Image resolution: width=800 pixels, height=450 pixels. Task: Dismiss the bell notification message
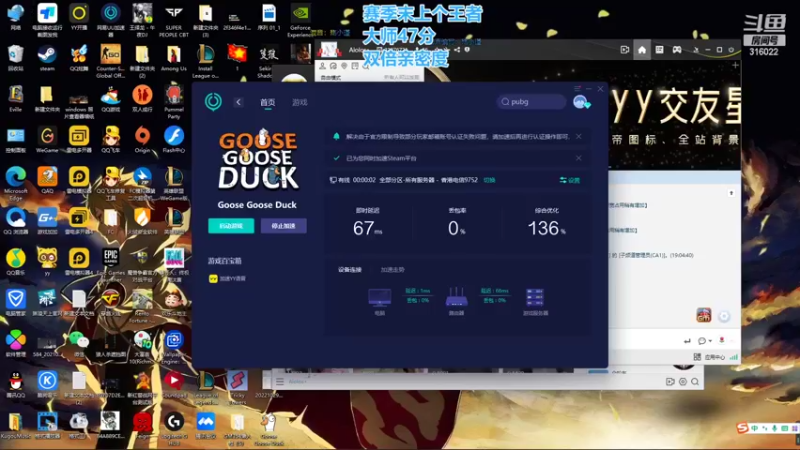pos(579,136)
